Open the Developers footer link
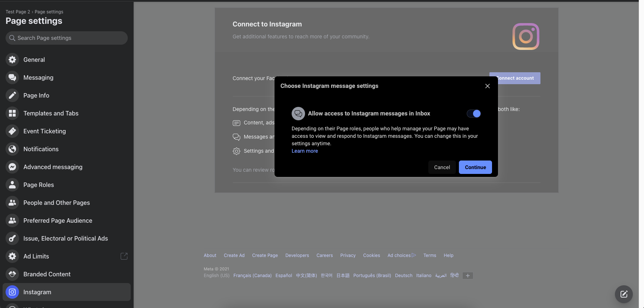 point(297,255)
